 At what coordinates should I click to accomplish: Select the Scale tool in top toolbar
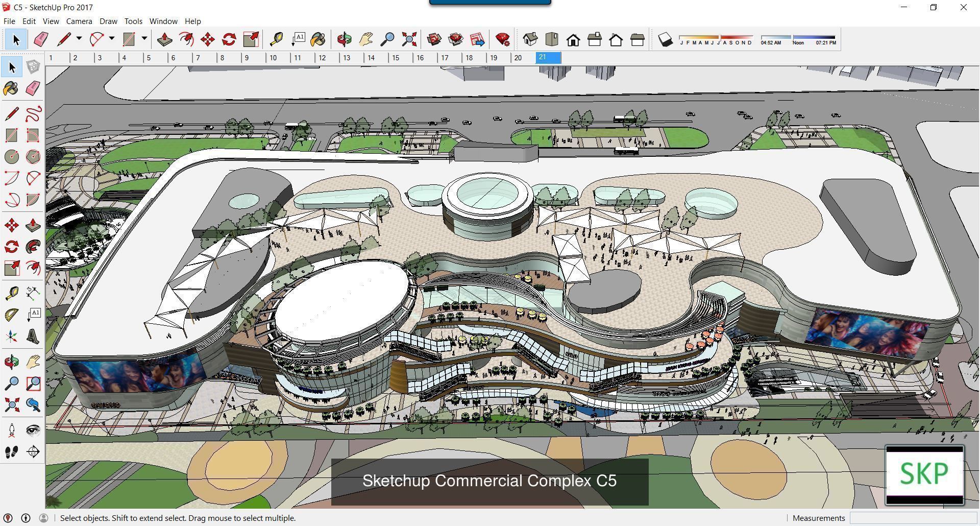[251, 39]
